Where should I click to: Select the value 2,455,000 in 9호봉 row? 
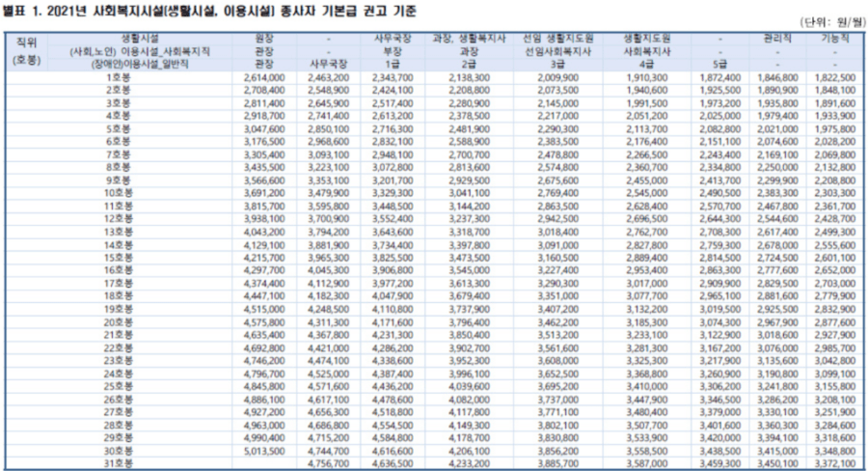(x=646, y=180)
